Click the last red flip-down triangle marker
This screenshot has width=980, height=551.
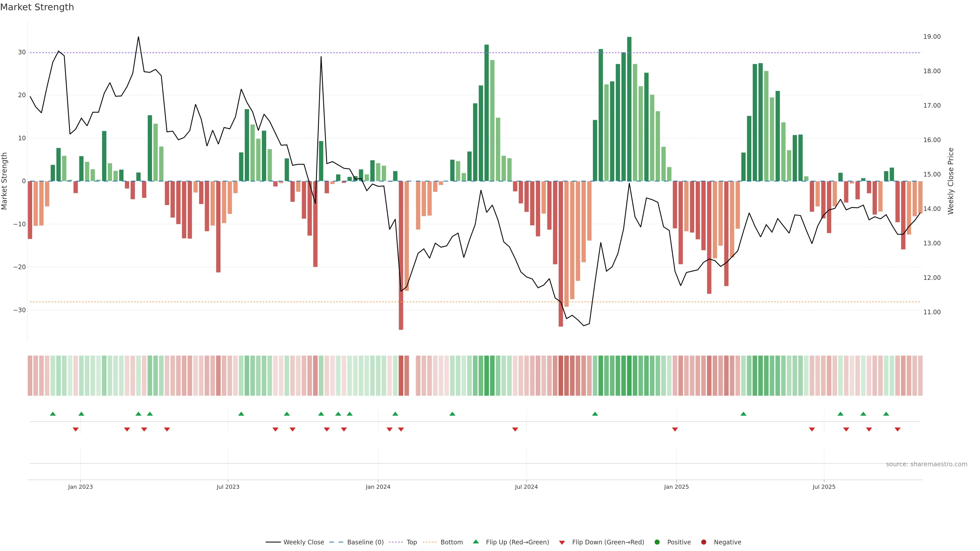click(898, 429)
